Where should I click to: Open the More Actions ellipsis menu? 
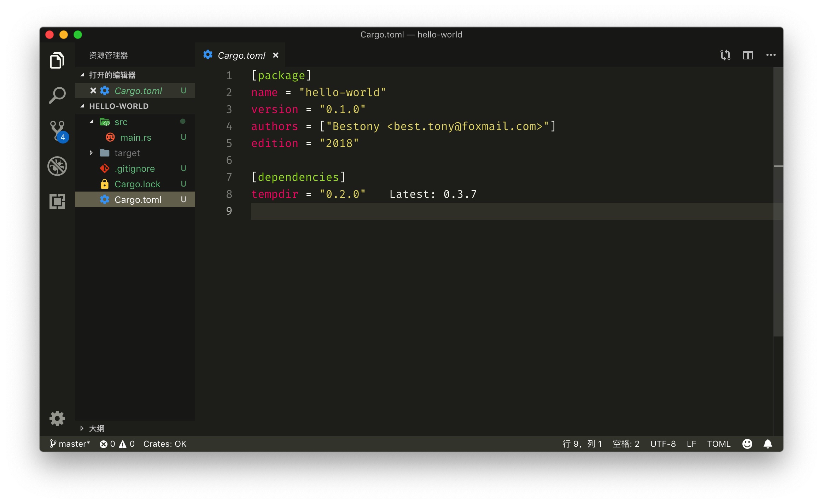coord(771,55)
